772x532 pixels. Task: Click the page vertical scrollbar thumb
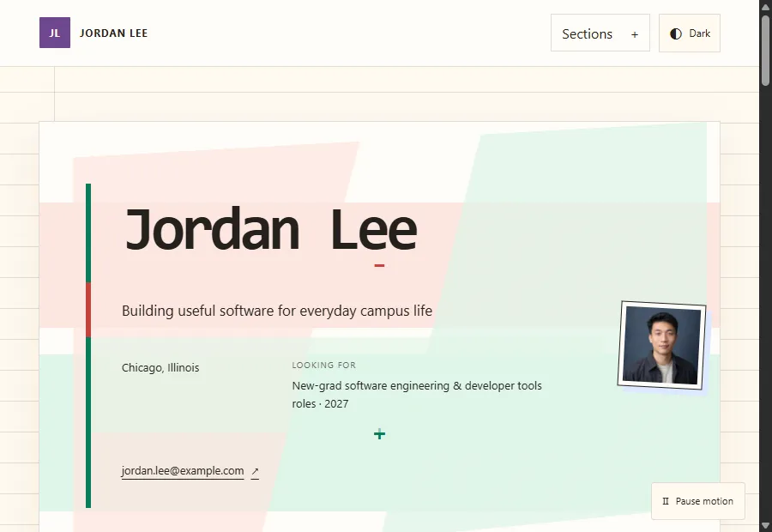(766, 51)
